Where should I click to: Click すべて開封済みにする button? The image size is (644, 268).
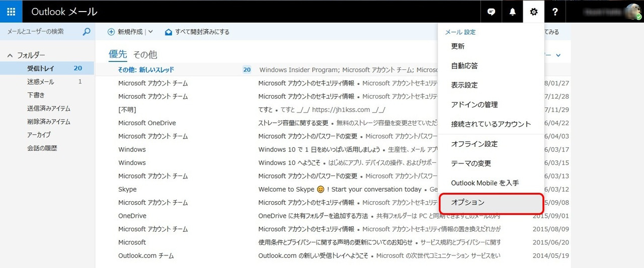click(x=197, y=32)
